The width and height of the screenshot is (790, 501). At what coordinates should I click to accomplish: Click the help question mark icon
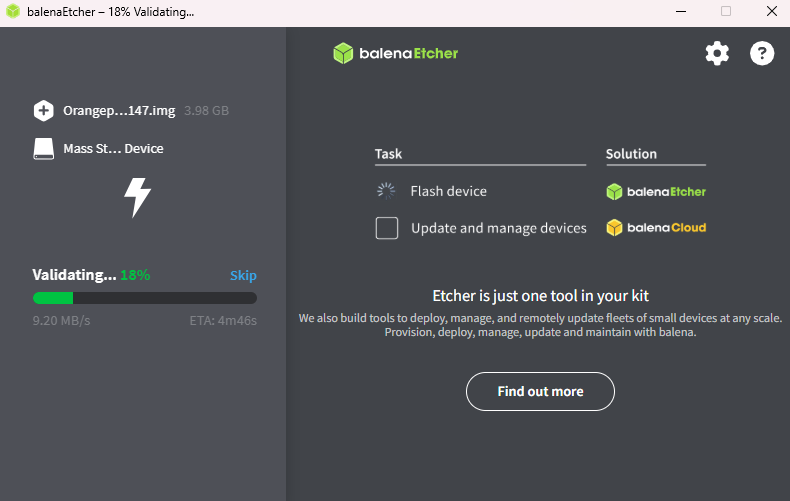pos(762,54)
